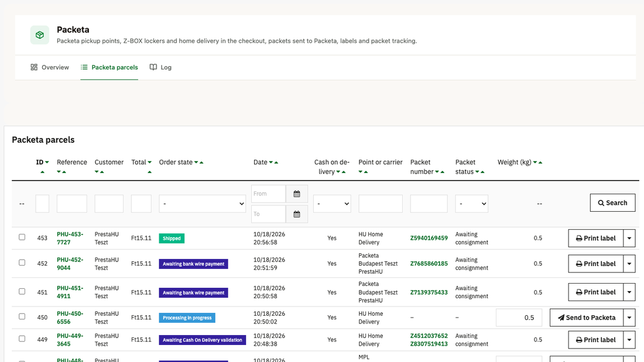This screenshot has height=362, width=644.
Task: Expand action arrow beside row 452 Print label
Action: [629, 264]
